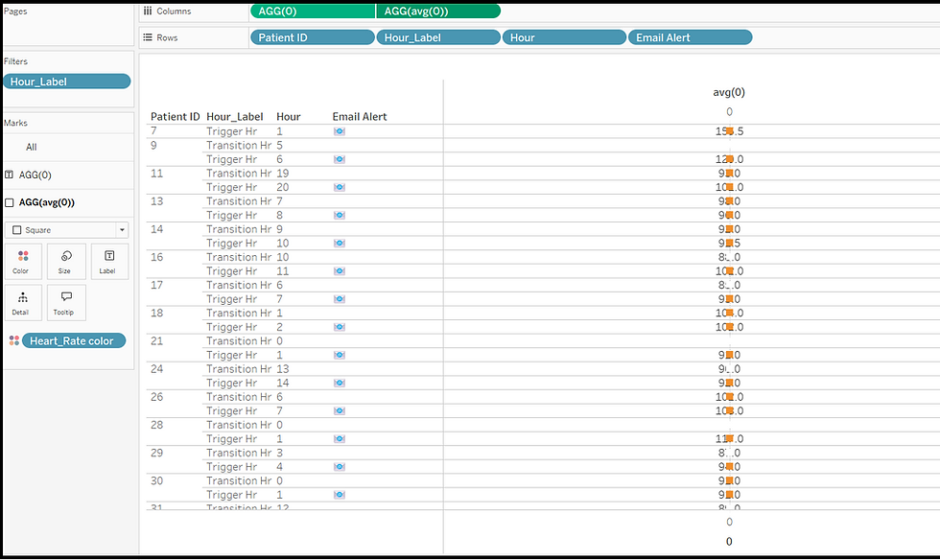Screen dimensions: 940x560
Task: Select Patient ID 21 row label
Action: click(157, 341)
